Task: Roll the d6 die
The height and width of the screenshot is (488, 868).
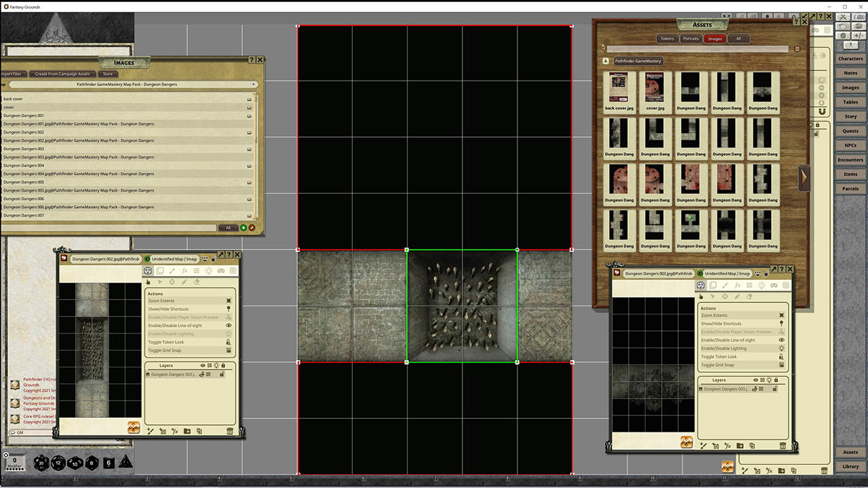Action: click(x=108, y=463)
